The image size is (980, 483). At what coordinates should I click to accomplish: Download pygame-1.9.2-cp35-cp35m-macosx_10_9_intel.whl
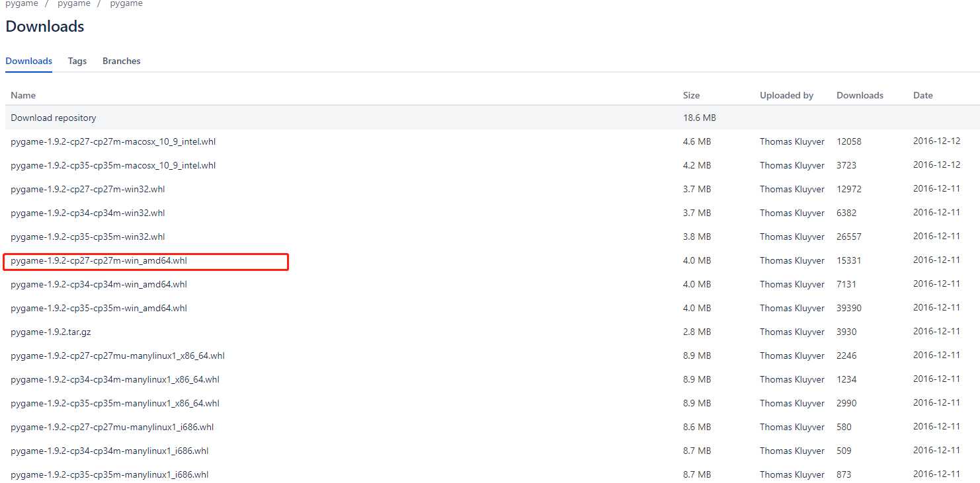point(113,165)
